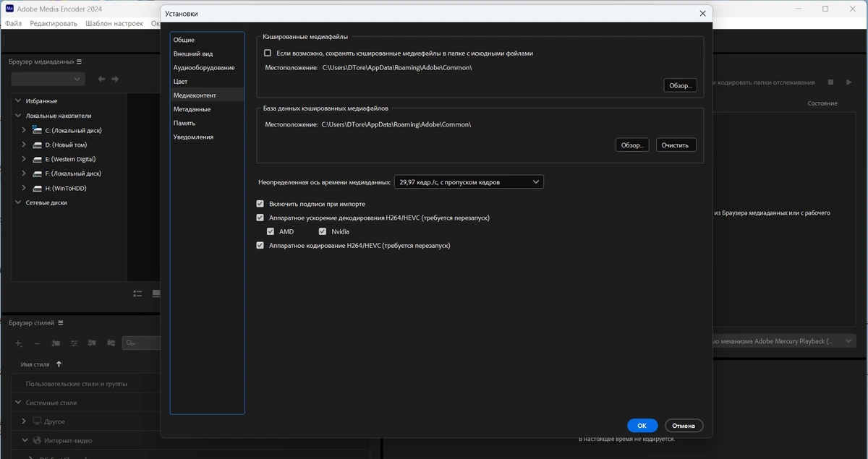868x459 pixels.
Task: Click the Очистить button
Action: pyautogui.click(x=676, y=145)
